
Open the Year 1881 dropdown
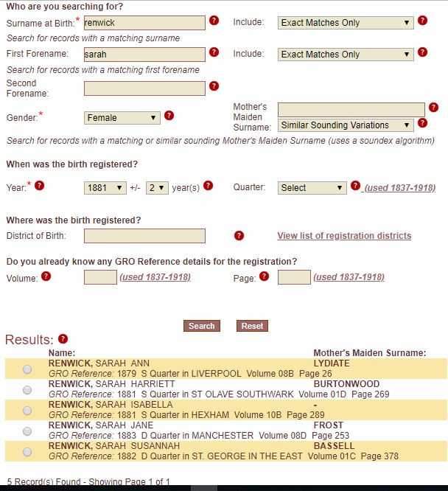[x=105, y=188]
